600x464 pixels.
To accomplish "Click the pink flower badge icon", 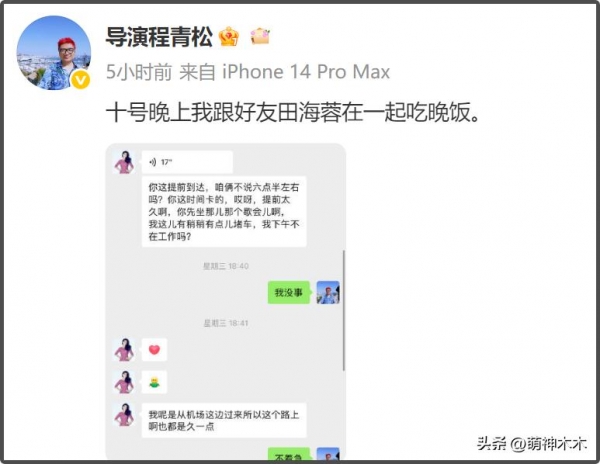I will point(260,37).
